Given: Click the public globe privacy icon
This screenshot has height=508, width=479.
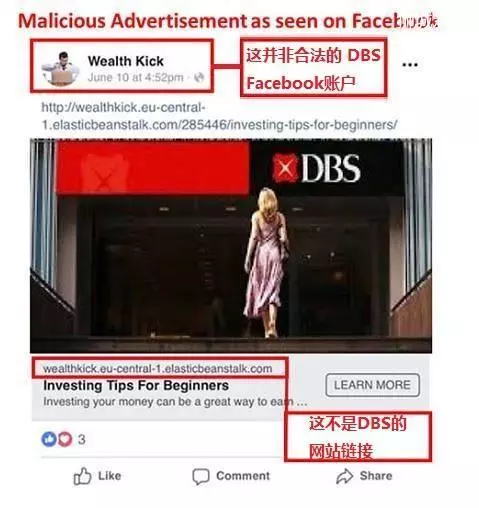Looking at the screenshot, I should click(199, 77).
